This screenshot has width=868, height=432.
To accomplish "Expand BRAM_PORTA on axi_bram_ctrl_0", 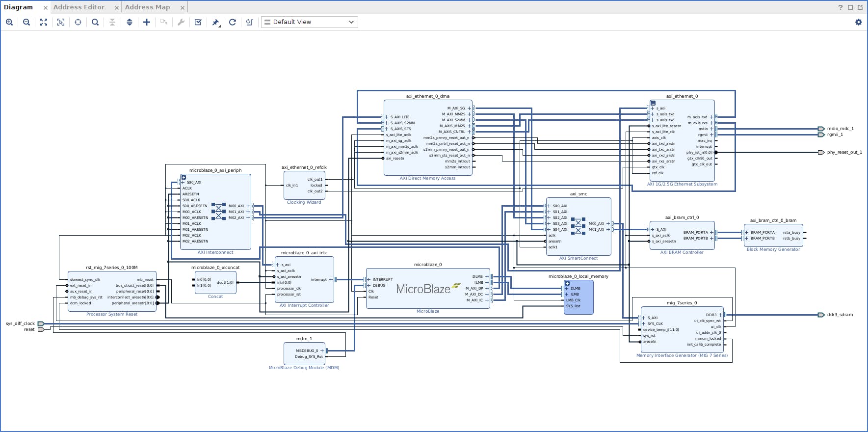I will tap(711, 233).
